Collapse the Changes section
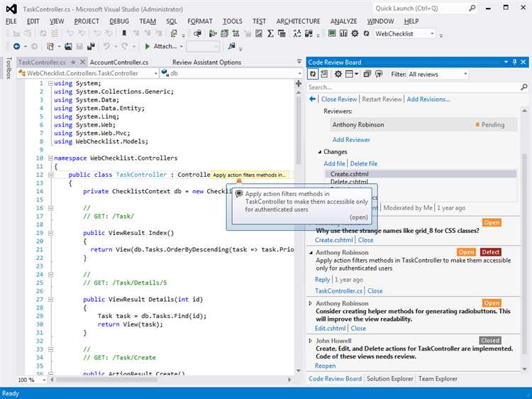Viewport: 532px width, 399px height. pyautogui.click(x=319, y=152)
